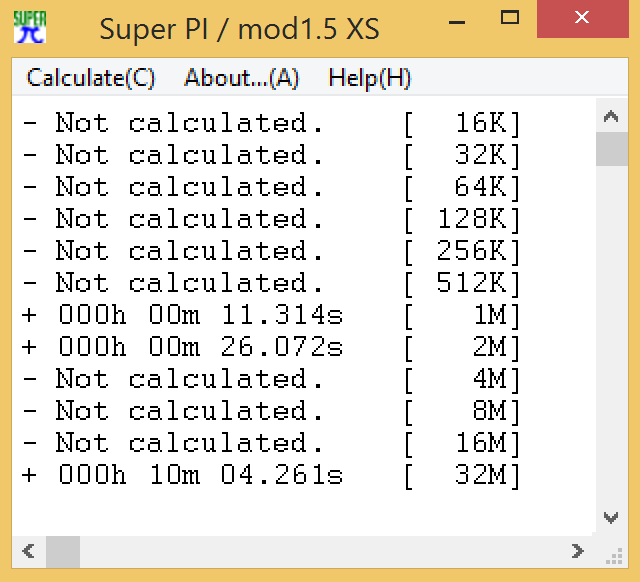Select the 16K Not calculated row
The image size is (640, 582).
(x=271, y=123)
